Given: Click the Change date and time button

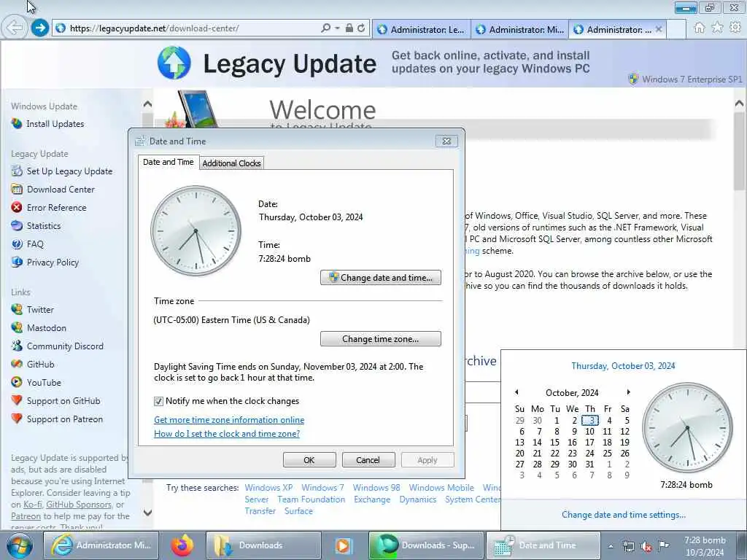Looking at the screenshot, I should click(381, 278).
